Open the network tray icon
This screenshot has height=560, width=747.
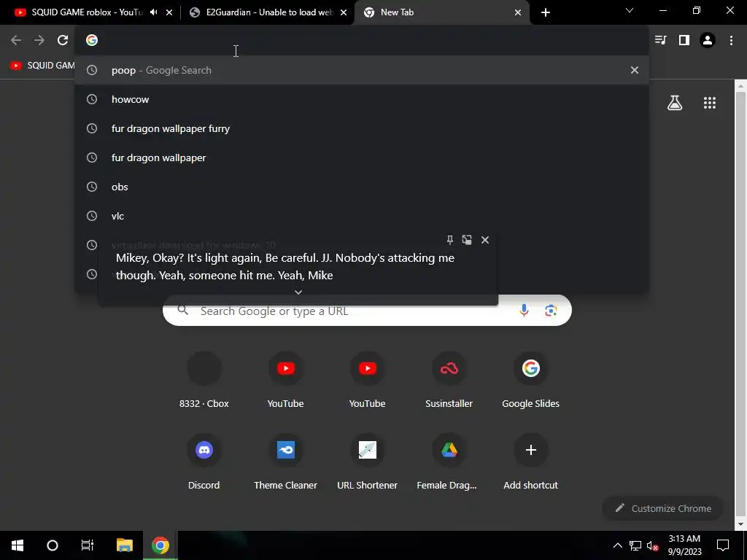(635, 545)
